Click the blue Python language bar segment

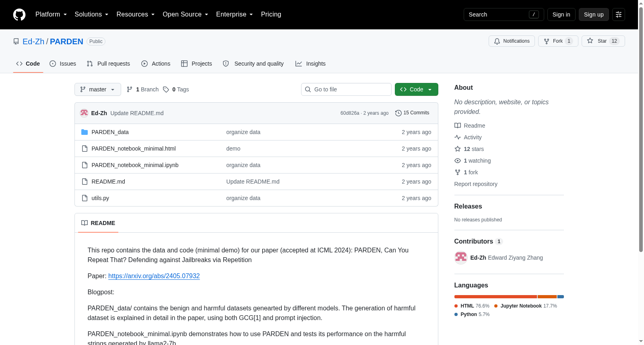pyautogui.click(x=561, y=297)
